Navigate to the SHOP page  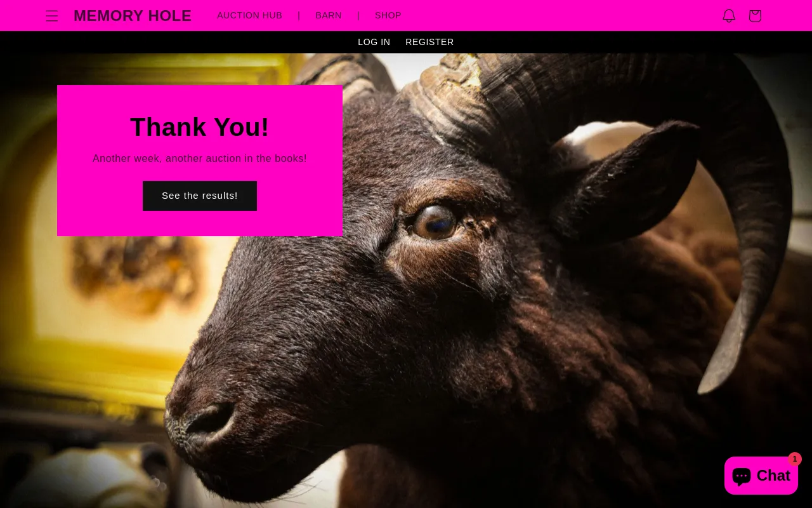(x=388, y=15)
